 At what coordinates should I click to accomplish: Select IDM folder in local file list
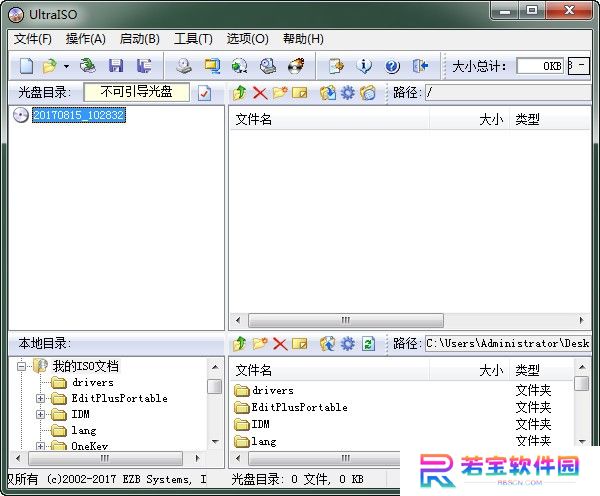pos(260,424)
